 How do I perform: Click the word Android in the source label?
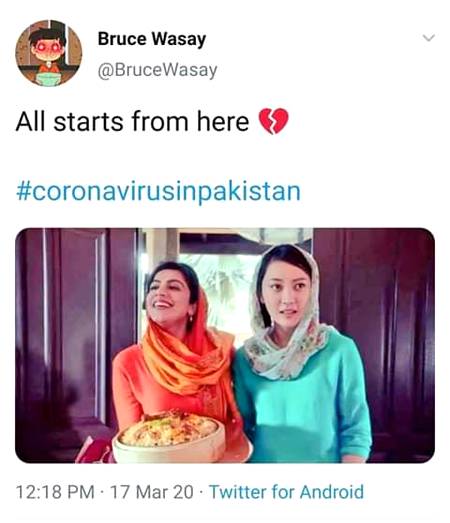[332, 492]
